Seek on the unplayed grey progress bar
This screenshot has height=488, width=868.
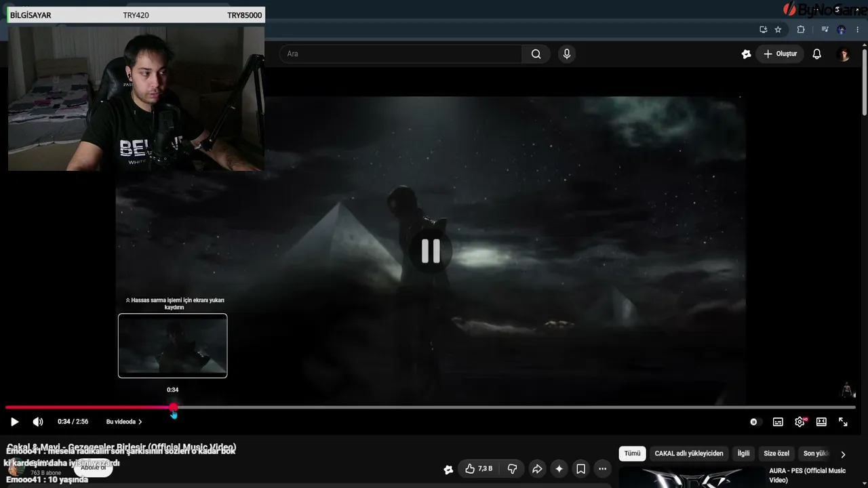click(515, 407)
